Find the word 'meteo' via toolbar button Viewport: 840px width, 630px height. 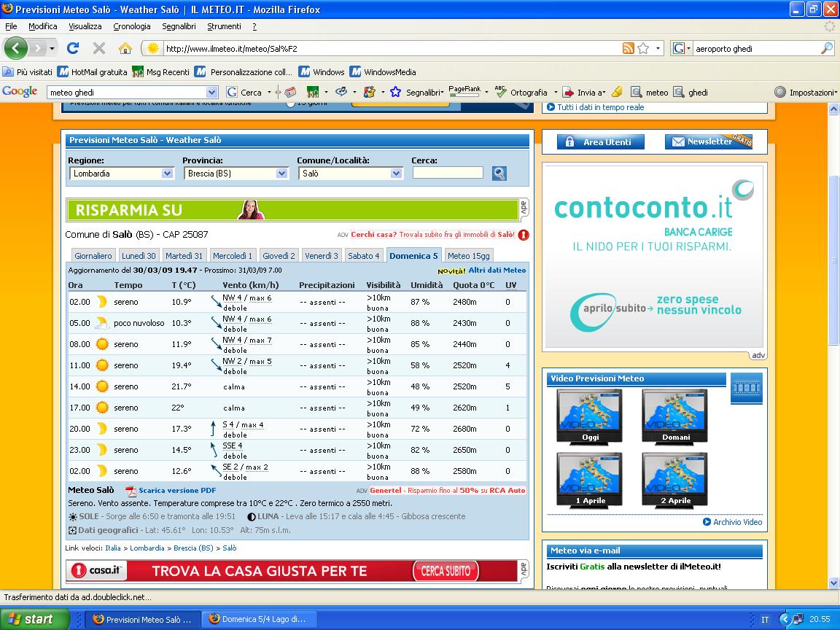(x=649, y=92)
